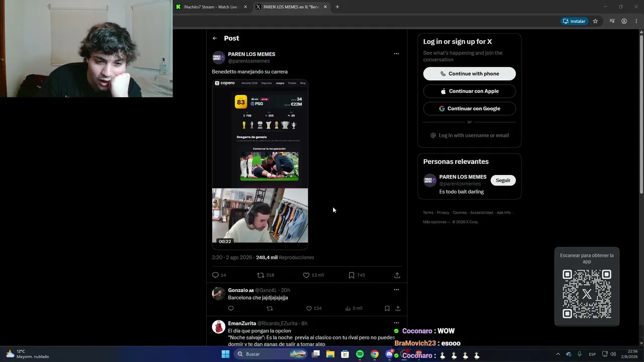The image size is (644, 362).
Task: Expand Más opciones in the footer
Action: (437, 222)
